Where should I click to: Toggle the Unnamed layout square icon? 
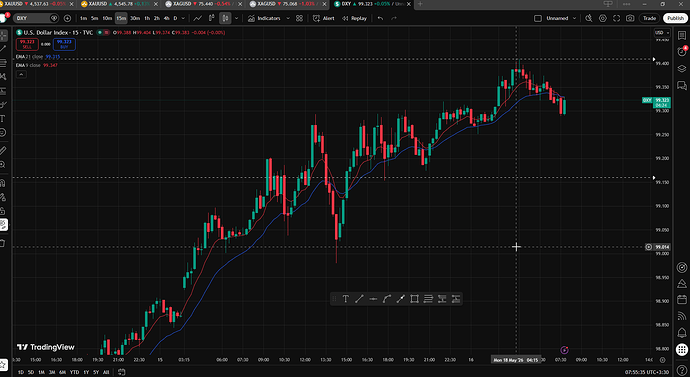click(538, 18)
